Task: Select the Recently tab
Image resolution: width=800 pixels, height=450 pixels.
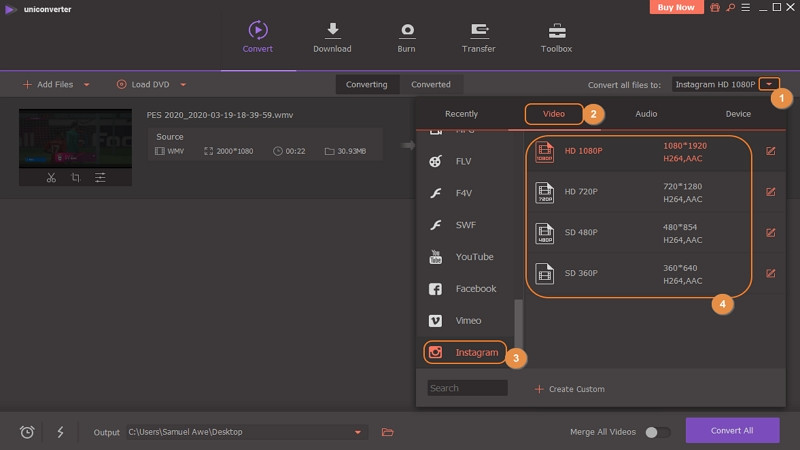Action: click(461, 114)
